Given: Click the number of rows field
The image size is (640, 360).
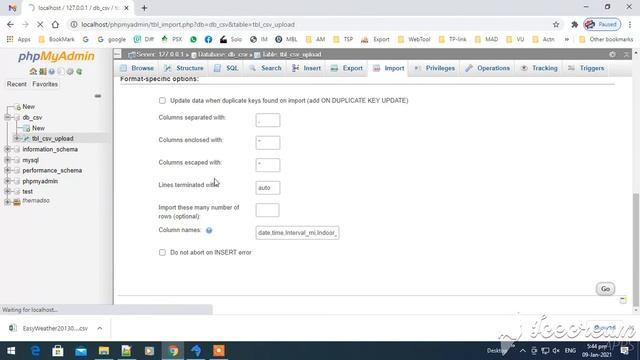Looking at the screenshot, I should 268,210.
